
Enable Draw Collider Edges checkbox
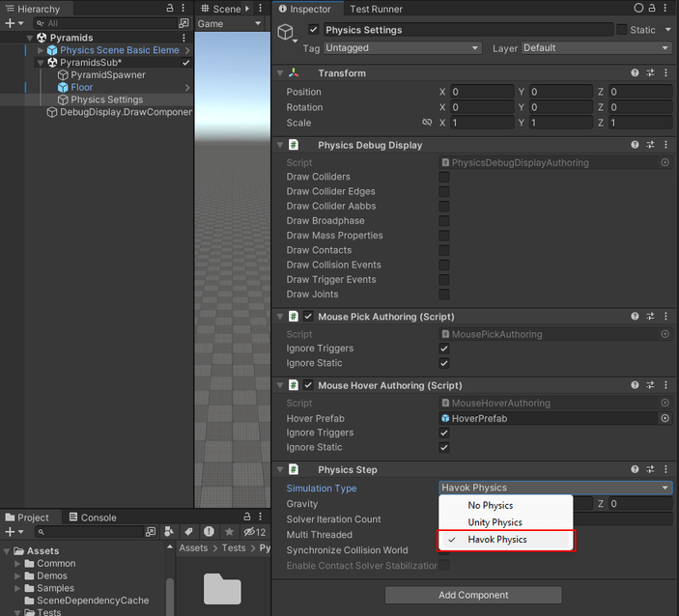click(444, 191)
